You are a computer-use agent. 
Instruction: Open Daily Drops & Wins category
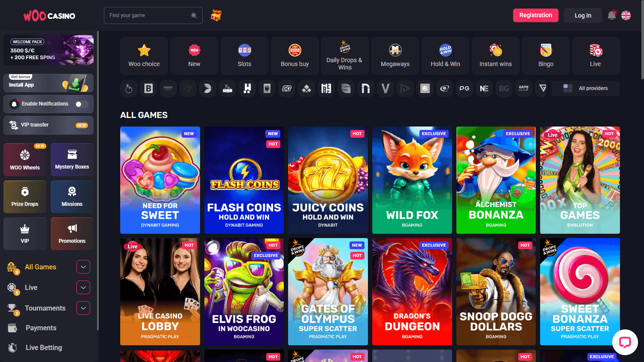[345, 56]
